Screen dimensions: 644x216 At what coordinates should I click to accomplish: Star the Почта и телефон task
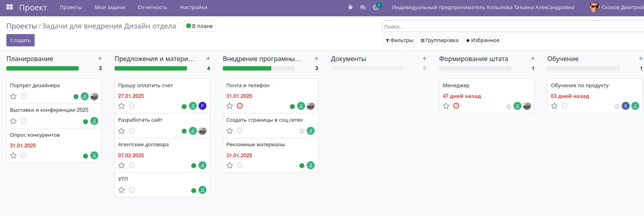pyautogui.click(x=230, y=106)
